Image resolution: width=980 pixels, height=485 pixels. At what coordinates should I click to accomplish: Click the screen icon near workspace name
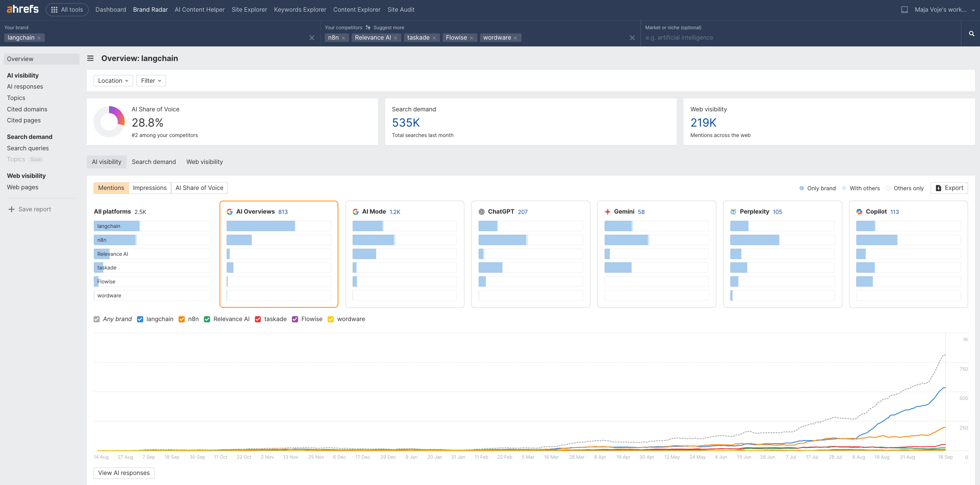coord(904,9)
